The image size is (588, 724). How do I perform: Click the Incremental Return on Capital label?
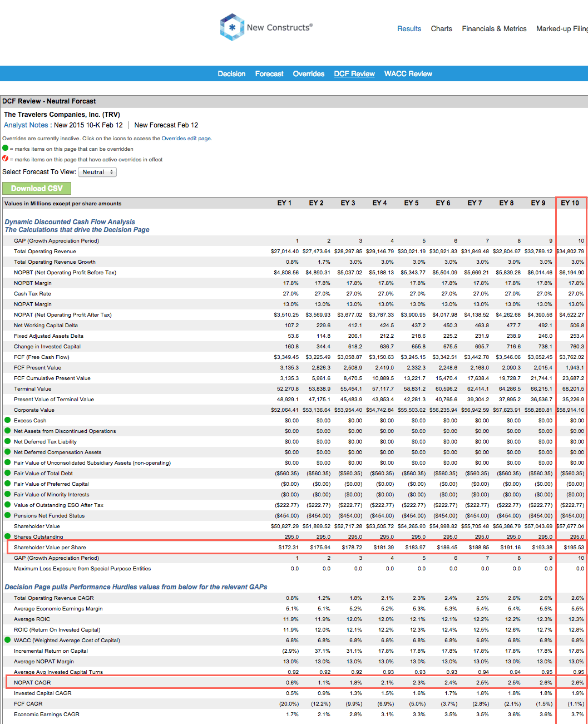tap(51, 651)
